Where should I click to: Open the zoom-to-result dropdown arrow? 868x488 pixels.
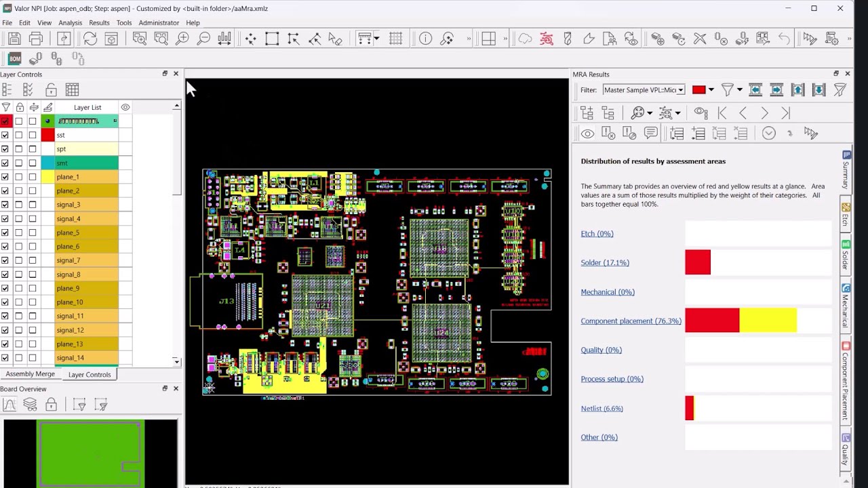(650, 113)
